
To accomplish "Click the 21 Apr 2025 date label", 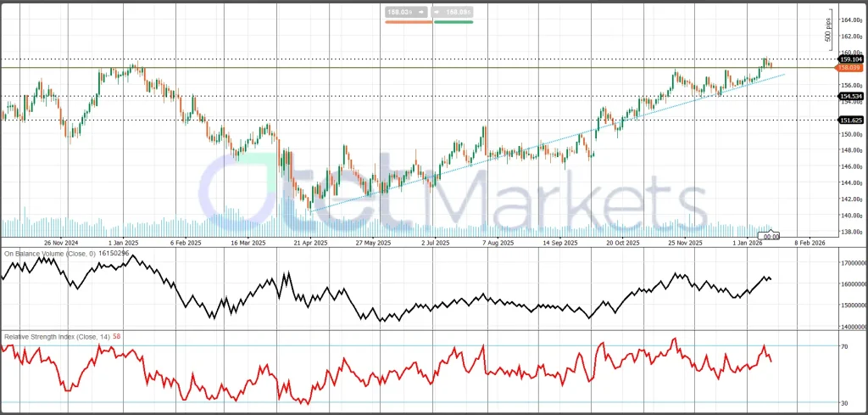I will click(310, 243).
